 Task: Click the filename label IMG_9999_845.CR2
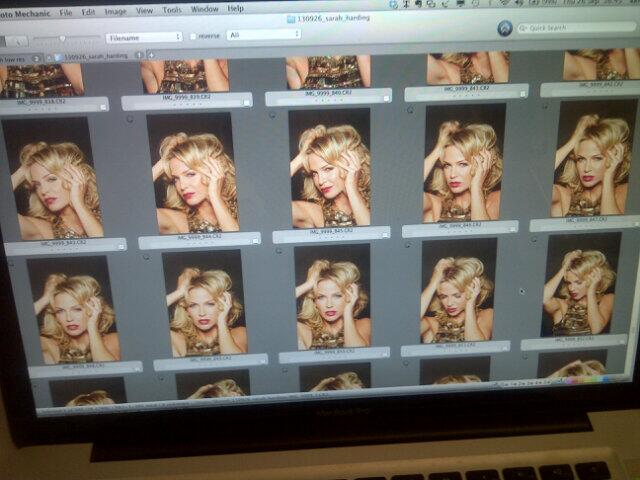click(x=331, y=231)
